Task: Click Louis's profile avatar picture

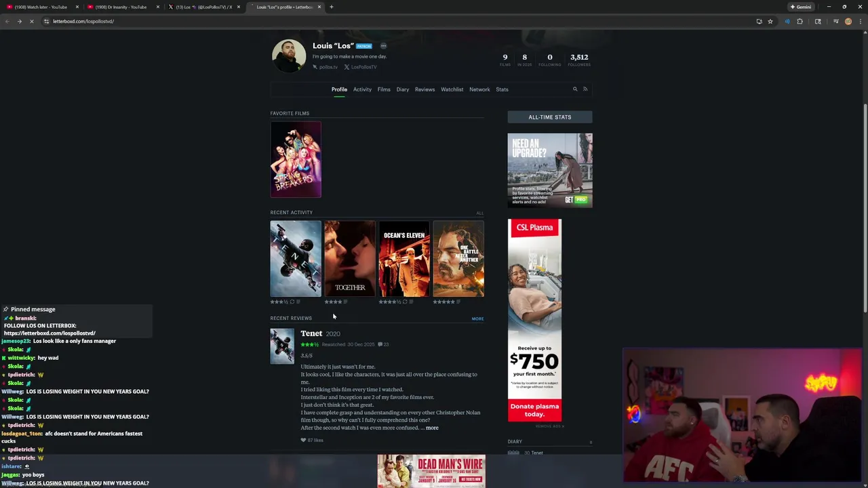Action: (x=289, y=56)
